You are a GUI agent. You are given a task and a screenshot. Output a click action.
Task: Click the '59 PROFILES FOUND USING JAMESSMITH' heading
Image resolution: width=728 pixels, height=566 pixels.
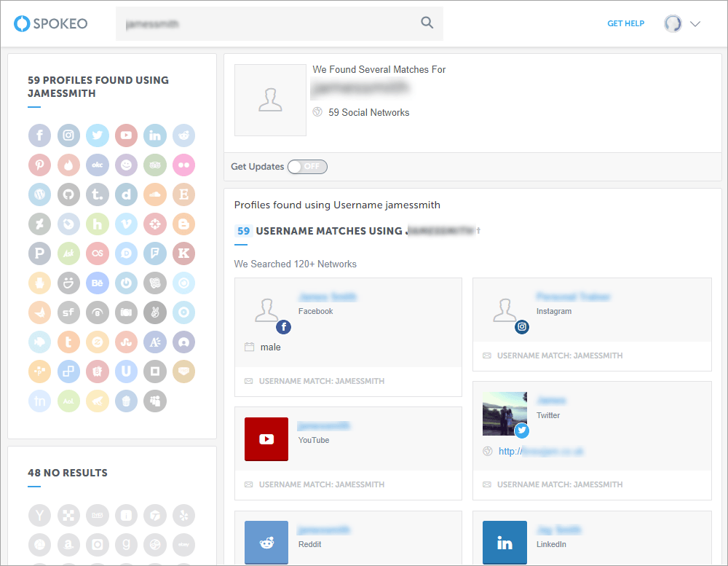tap(98, 87)
